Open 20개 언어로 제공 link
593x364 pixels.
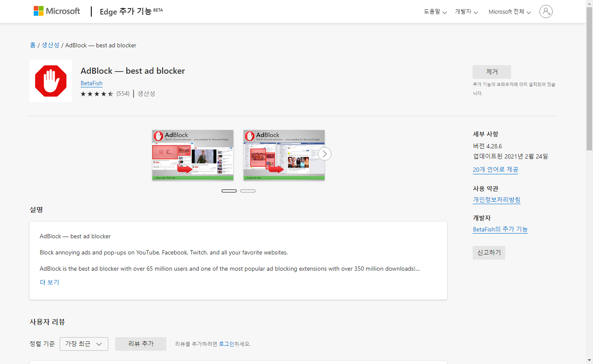(x=496, y=170)
